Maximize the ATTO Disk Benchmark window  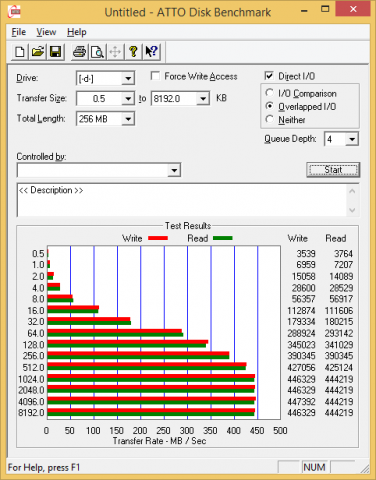click(x=325, y=10)
